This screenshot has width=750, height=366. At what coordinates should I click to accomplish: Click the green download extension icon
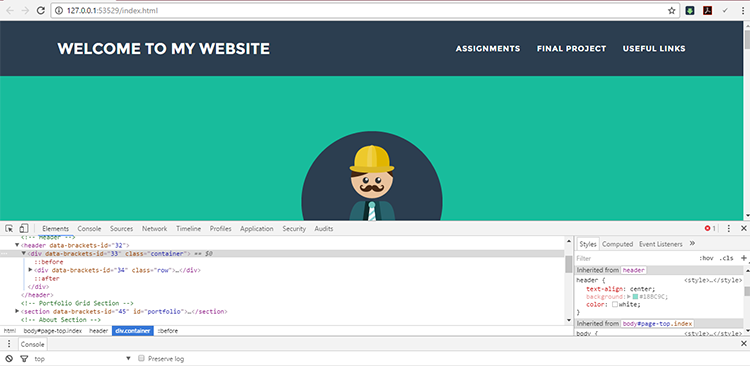[x=690, y=11]
